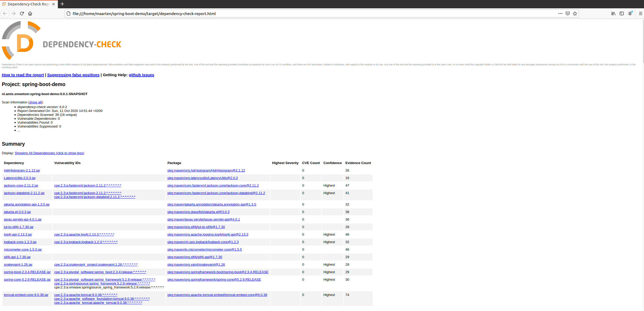Open the Firefox hamburger menu
This screenshot has width=644, height=311.
[640, 13]
